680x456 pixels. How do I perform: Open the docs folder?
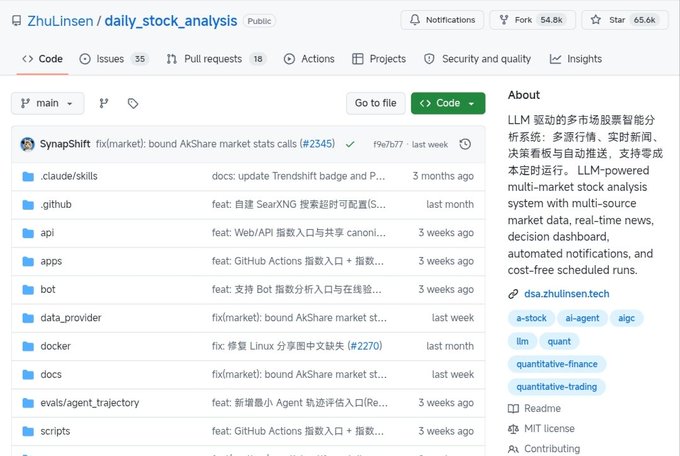(51, 374)
